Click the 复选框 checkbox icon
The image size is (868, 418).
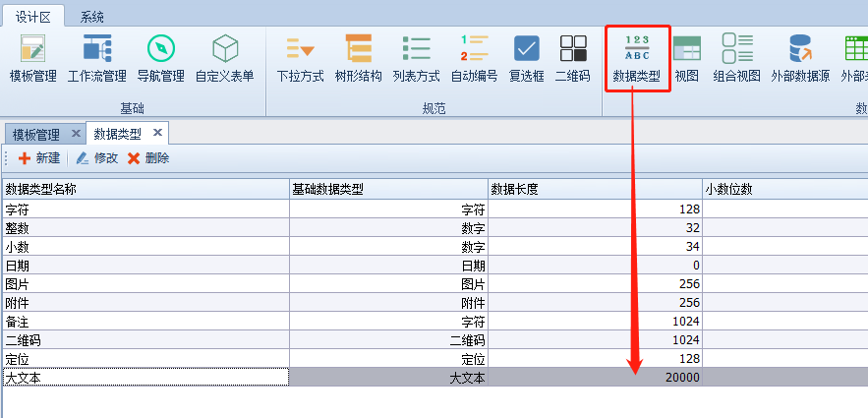coord(527,57)
